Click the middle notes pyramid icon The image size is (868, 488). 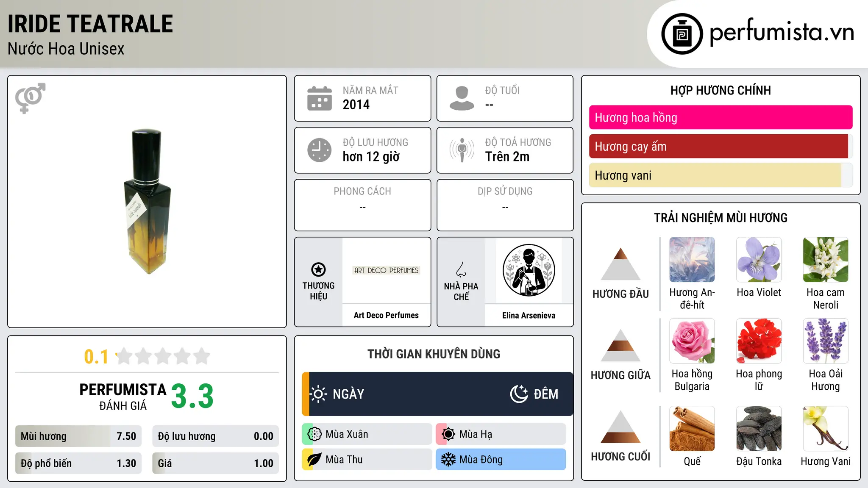[x=620, y=345]
